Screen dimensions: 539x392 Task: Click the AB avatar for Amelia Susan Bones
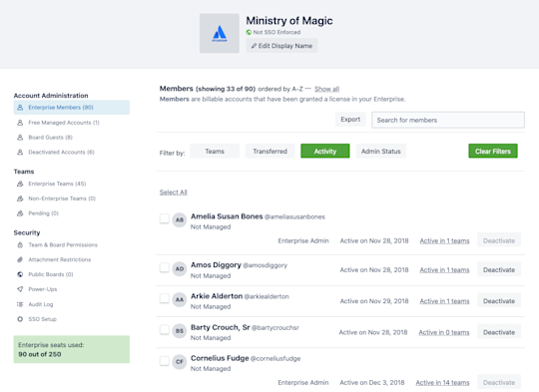coord(180,219)
